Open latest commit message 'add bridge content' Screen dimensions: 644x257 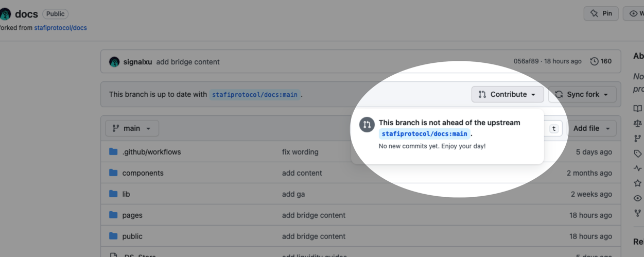[x=188, y=62]
